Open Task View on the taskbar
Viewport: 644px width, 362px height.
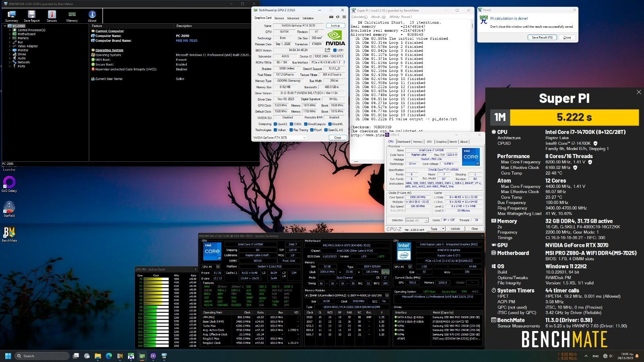click(x=76, y=356)
